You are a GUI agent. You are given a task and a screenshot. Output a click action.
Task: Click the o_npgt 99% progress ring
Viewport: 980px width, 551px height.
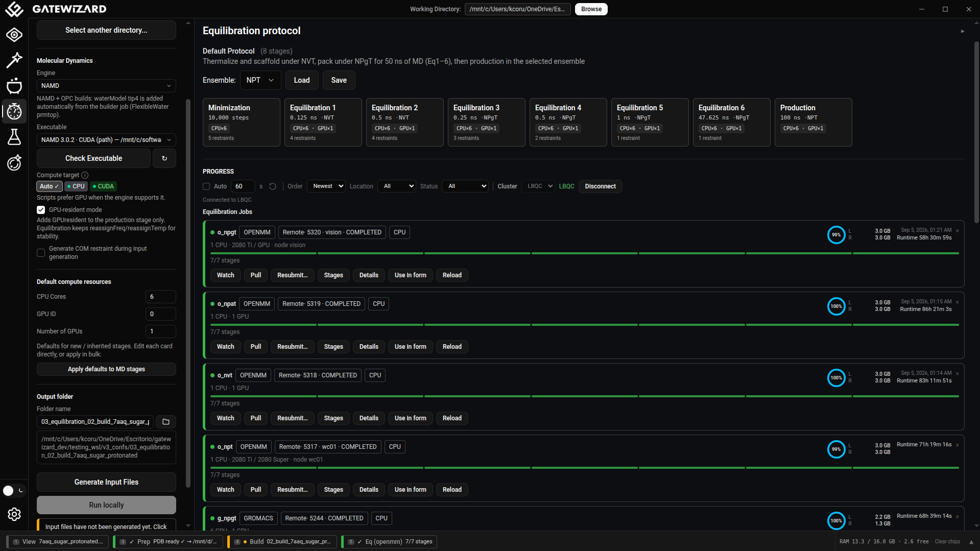[836, 235]
